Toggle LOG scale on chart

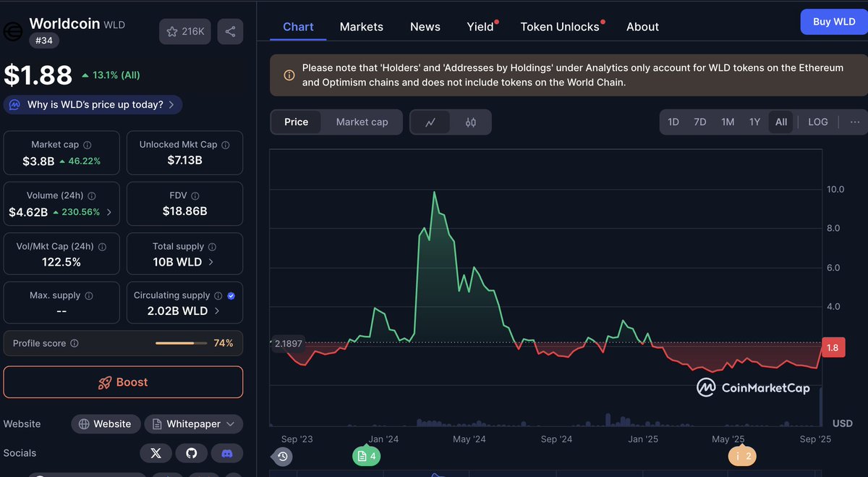[818, 122]
